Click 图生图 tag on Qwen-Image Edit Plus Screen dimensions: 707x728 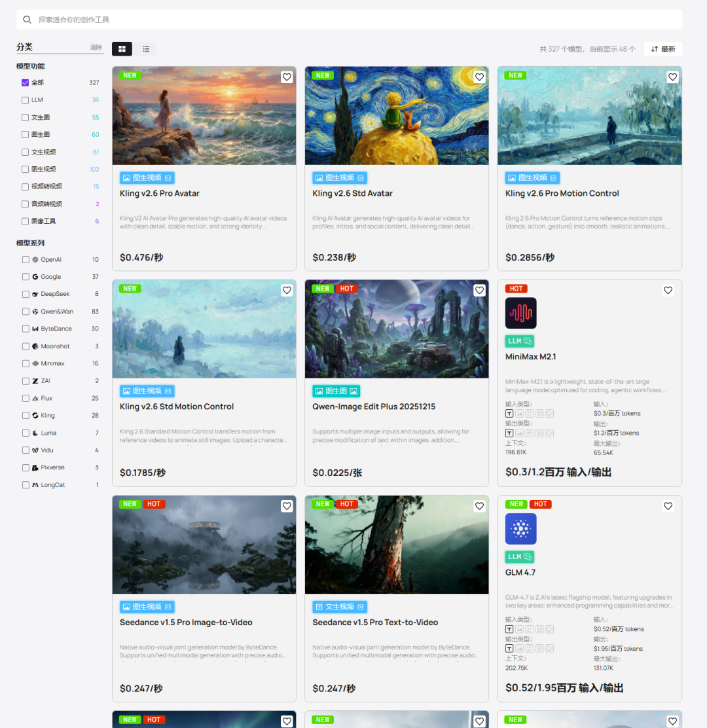[x=336, y=391]
